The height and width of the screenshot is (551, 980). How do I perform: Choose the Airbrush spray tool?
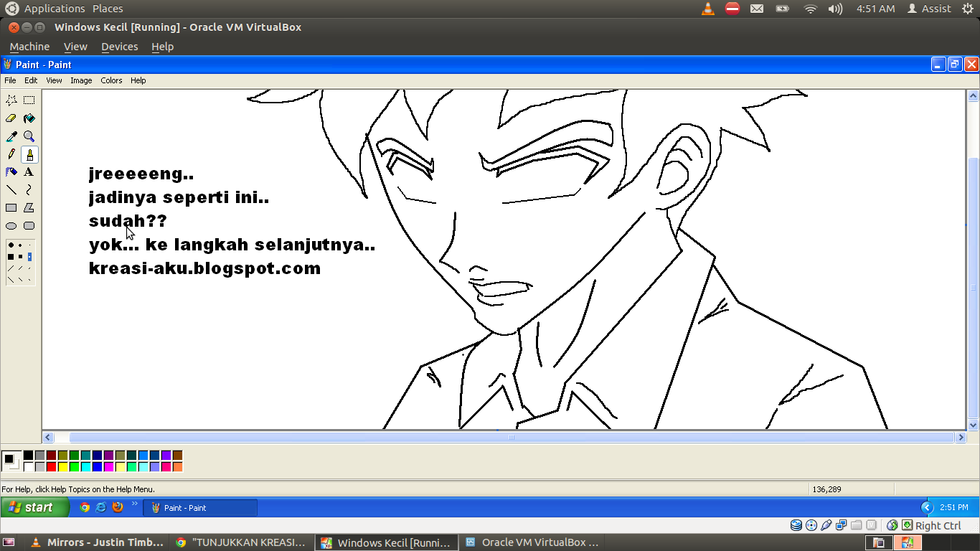pos(11,172)
